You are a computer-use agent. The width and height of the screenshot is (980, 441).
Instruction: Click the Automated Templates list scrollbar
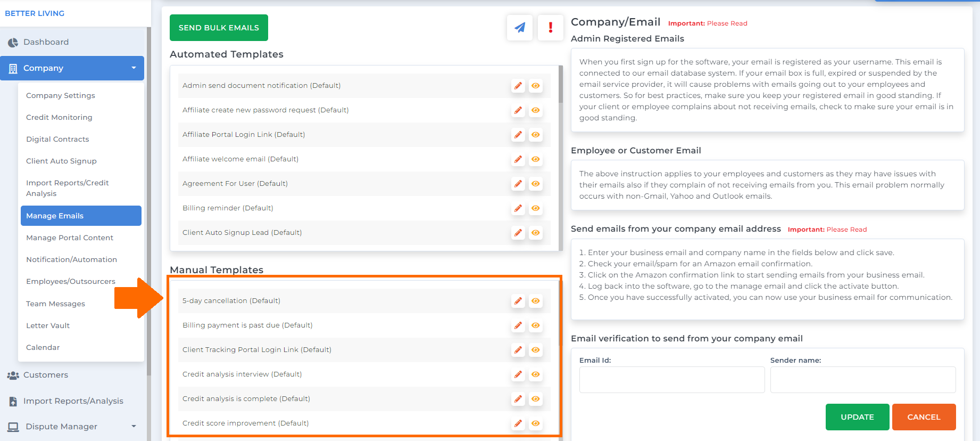pyautogui.click(x=561, y=85)
